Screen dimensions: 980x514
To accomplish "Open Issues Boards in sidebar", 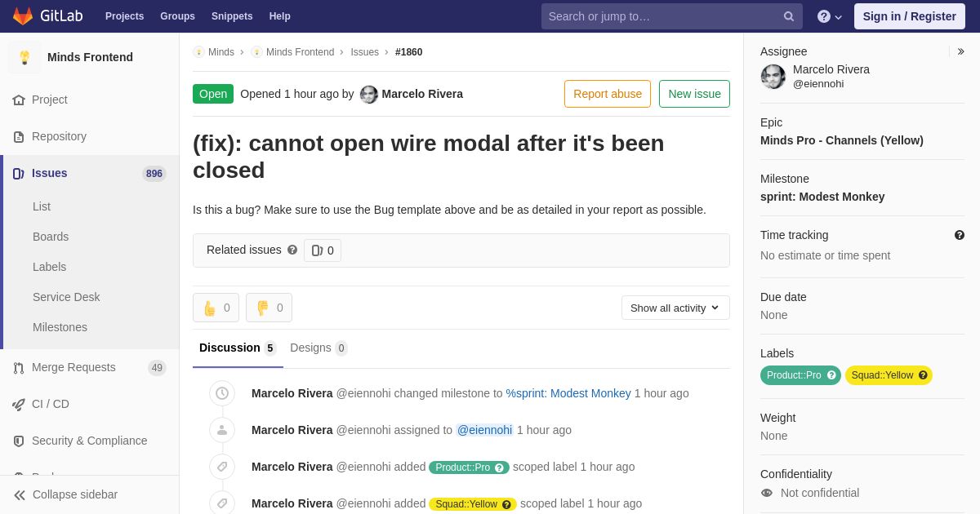I will tap(51, 237).
